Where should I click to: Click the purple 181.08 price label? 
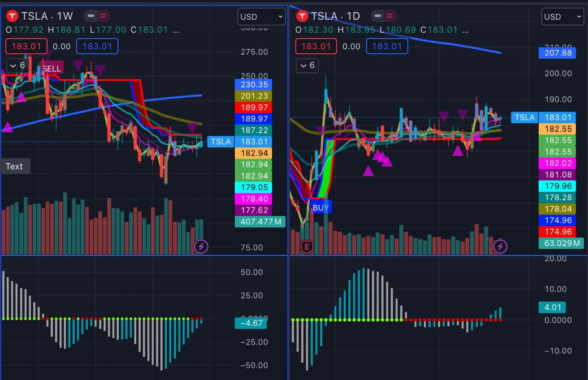coord(558,174)
